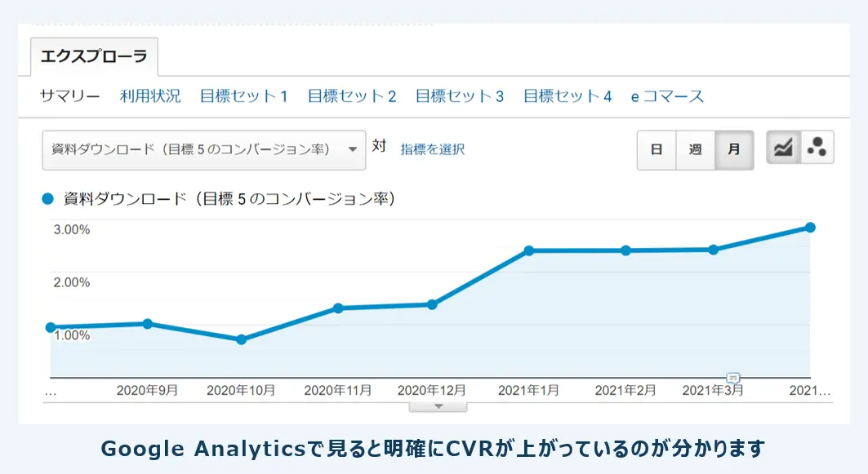This screenshot has height=474, width=868.
Task: Open the e コマース view
Action: click(x=666, y=96)
